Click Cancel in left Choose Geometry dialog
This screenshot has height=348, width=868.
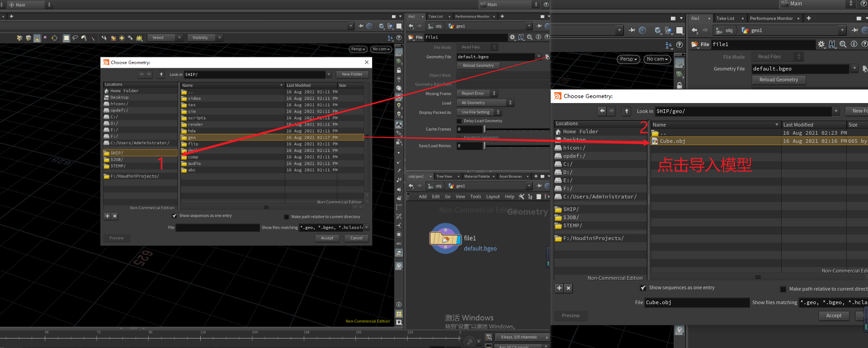(x=356, y=238)
